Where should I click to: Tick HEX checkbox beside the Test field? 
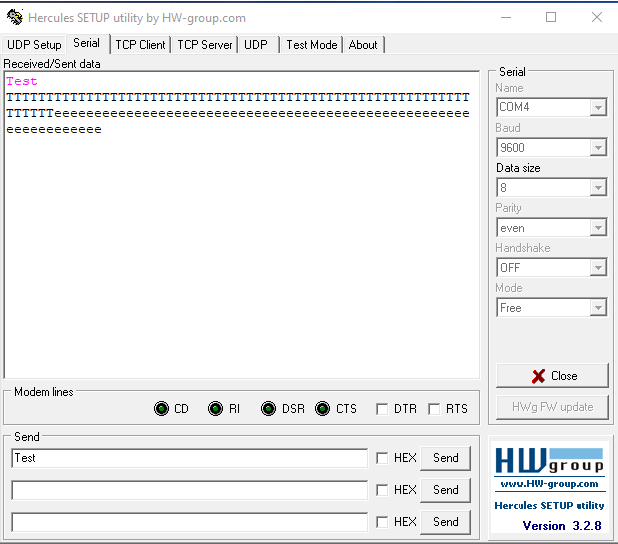coord(382,458)
